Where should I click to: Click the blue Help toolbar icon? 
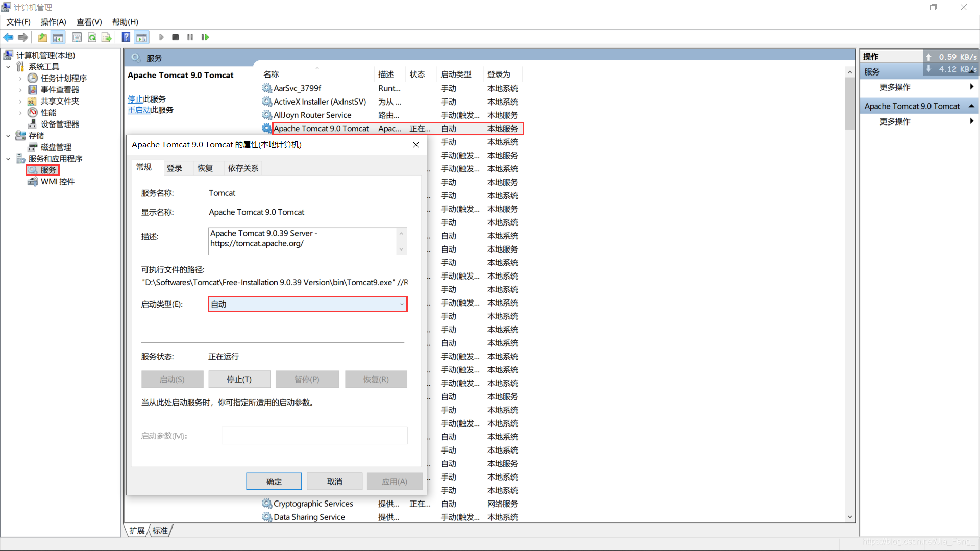click(126, 37)
